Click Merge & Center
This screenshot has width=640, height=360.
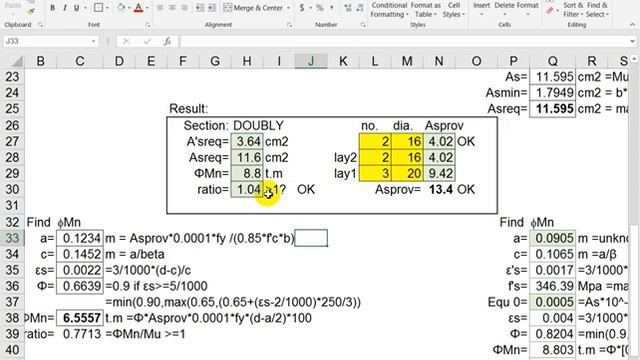tap(253, 8)
